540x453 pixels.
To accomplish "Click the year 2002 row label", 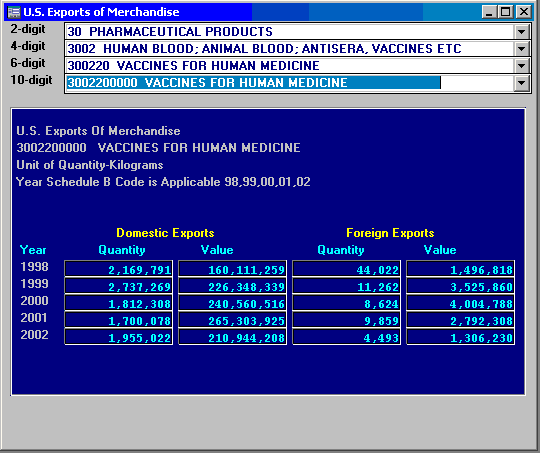I will (x=34, y=334).
